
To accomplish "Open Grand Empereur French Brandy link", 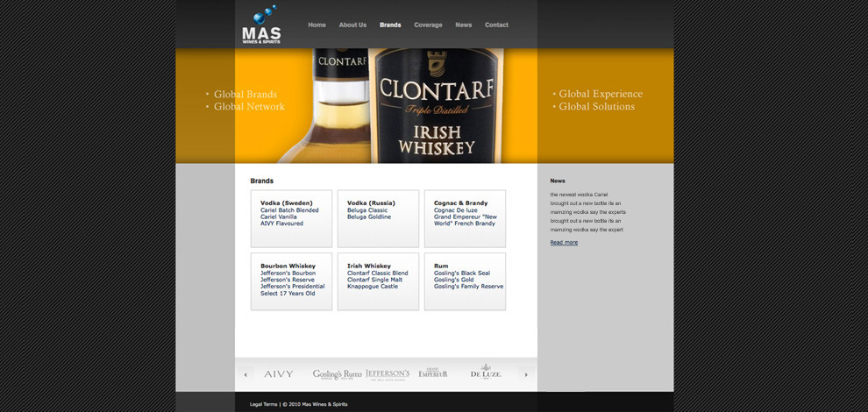I will click(x=466, y=220).
